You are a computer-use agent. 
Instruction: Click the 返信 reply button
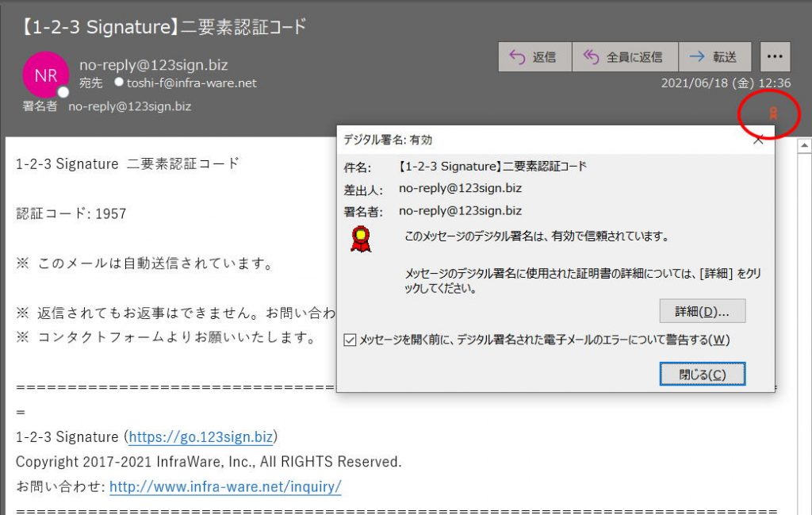[x=535, y=56]
